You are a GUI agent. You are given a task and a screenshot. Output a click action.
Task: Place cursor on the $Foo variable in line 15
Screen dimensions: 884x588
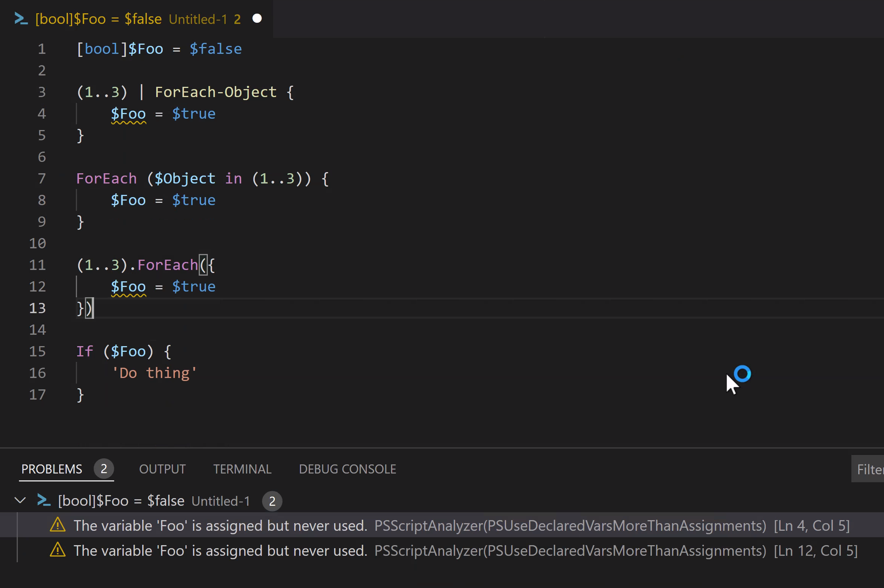click(129, 351)
